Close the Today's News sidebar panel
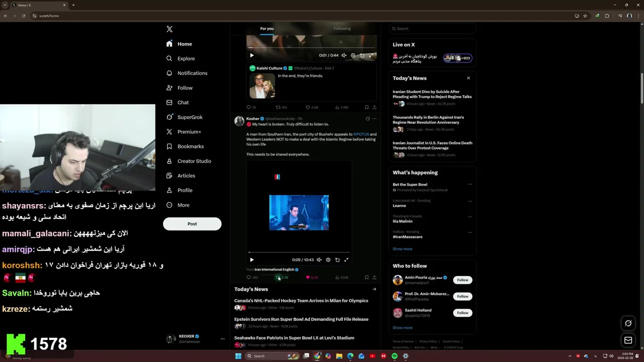 468,78
